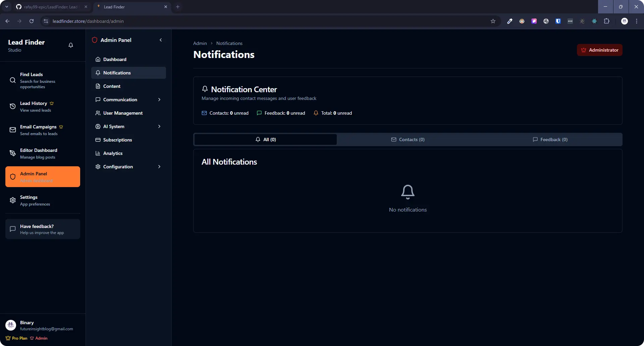Screen dimensions: 644x346
Task: Click the Admin role badge at bottom
Action: [39, 338]
